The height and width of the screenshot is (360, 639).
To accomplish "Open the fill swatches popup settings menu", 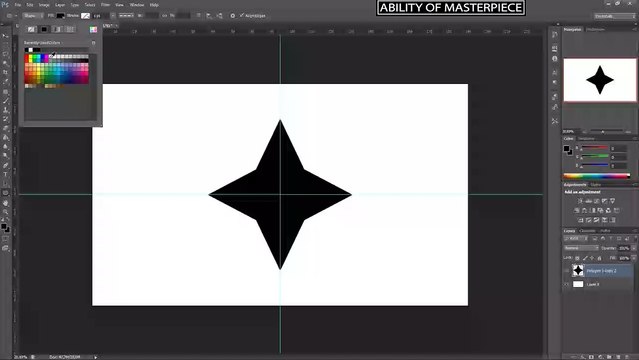I will pos(93,42).
